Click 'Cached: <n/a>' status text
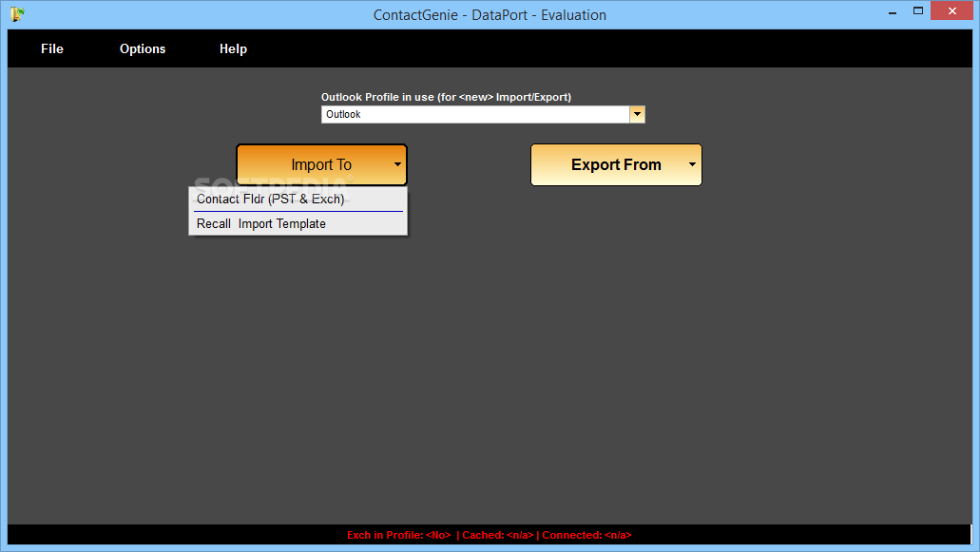 [x=497, y=535]
